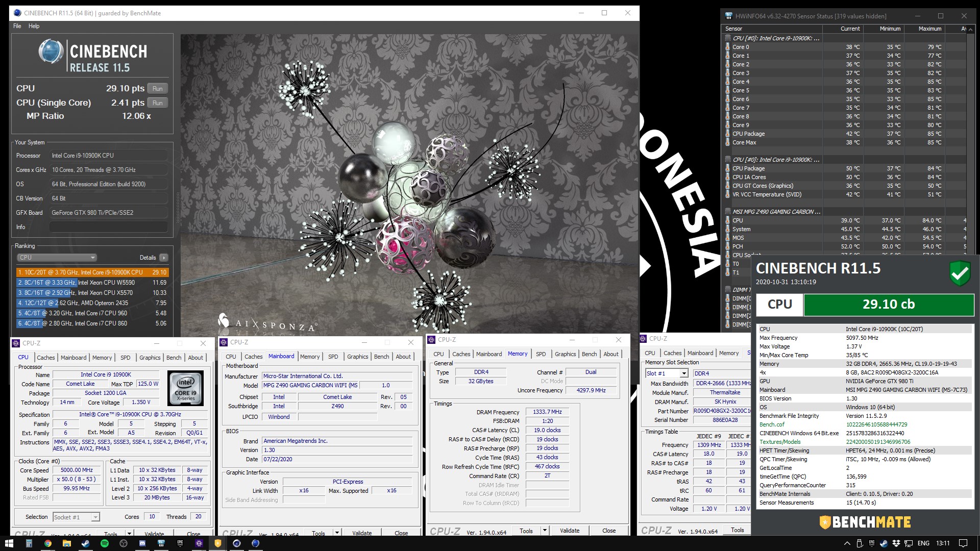Select Mainboard tab in CPU-Z SPD window

700,353
